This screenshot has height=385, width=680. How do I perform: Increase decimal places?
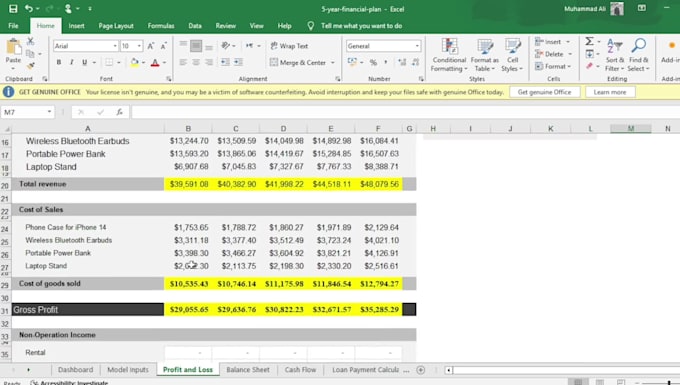(402, 63)
